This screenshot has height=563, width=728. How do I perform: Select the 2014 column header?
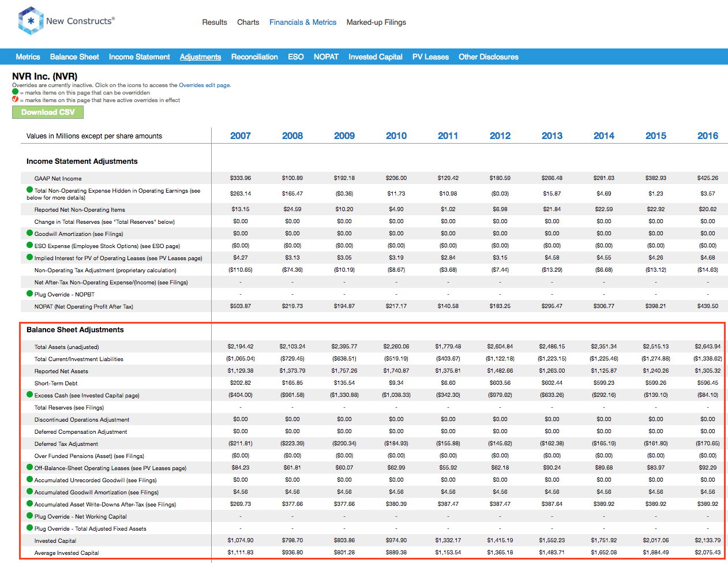(x=604, y=136)
